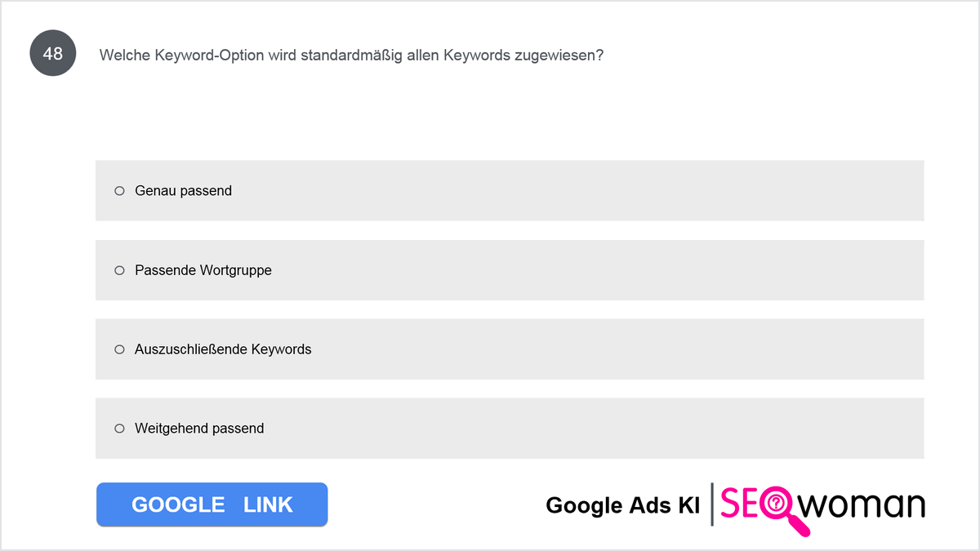Click the question number 48 badge

pyautogui.click(x=53, y=54)
